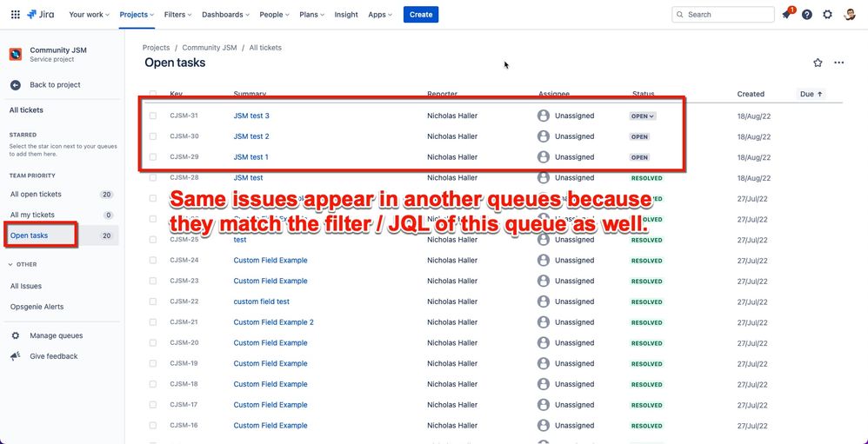Screen dimensions: 868x444
Task: Click the Community JSM project avatar
Action: coord(16,54)
